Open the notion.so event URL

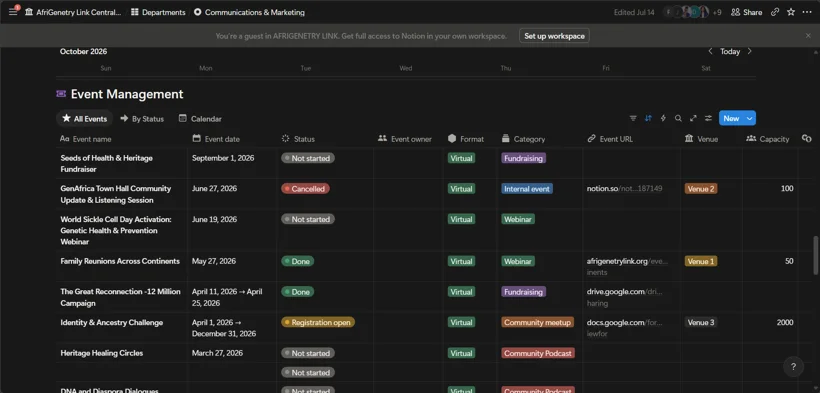[x=624, y=188]
